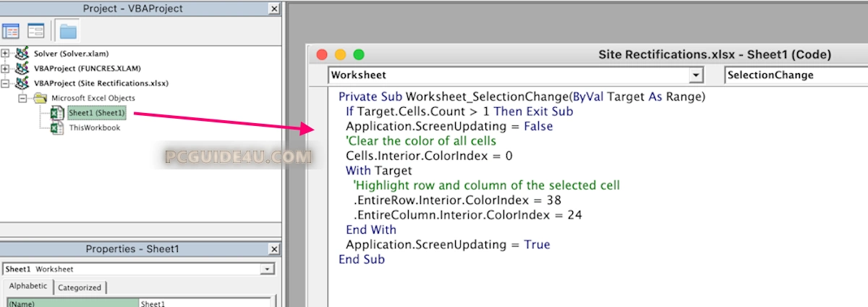Collapse the Microsoft Excel Objects folder

pyautogui.click(x=22, y=98)
